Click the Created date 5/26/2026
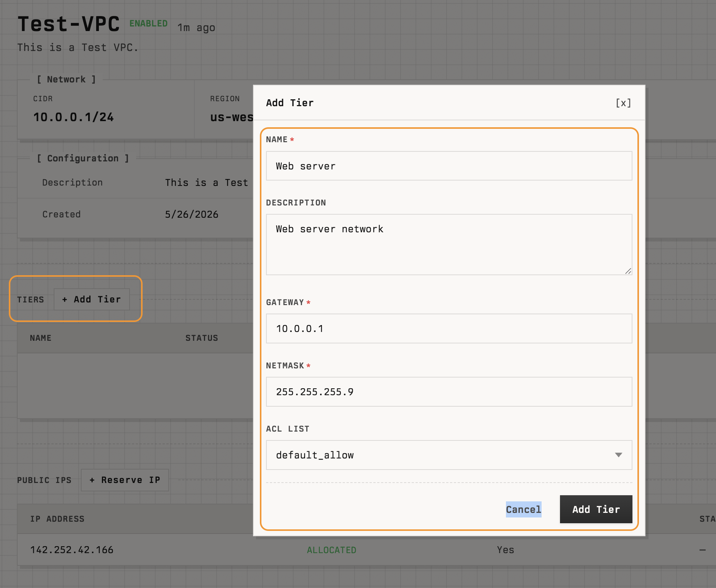Screen dimensions: 716x588 coord(192,214)
